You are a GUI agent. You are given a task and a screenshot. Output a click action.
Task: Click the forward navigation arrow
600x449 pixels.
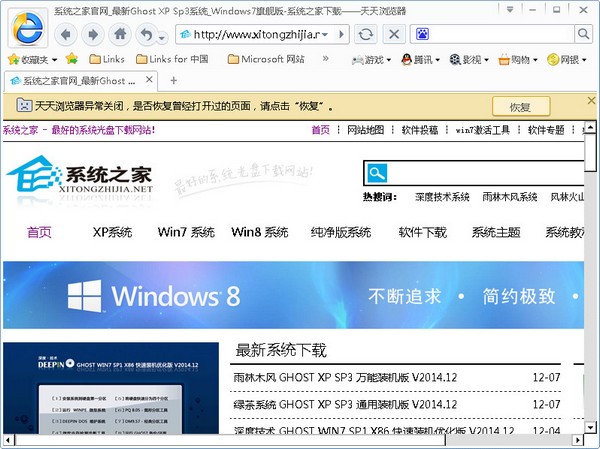click(x=94, y=34)
